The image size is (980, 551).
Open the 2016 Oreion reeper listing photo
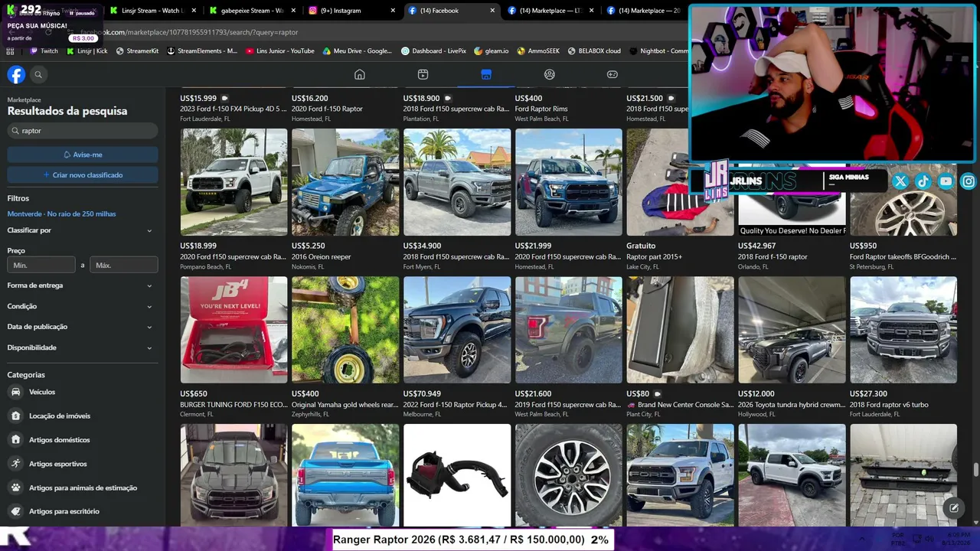[x=345, y=182]
